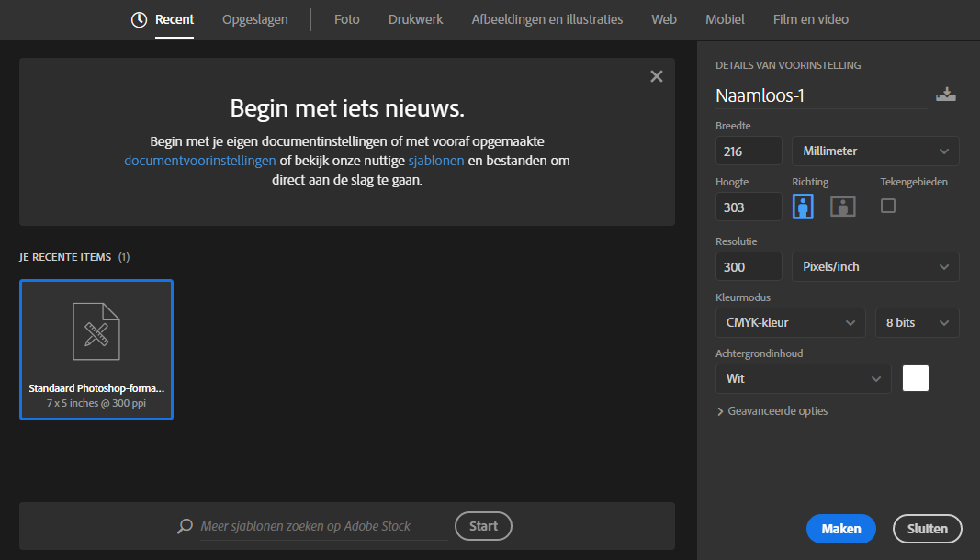Switch to the Drukwerk tab

click(415, 19)
